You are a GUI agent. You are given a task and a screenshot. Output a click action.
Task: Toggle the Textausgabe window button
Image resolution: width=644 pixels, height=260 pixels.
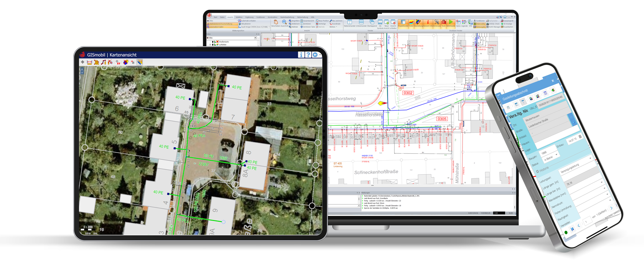(x=479, y=27)
